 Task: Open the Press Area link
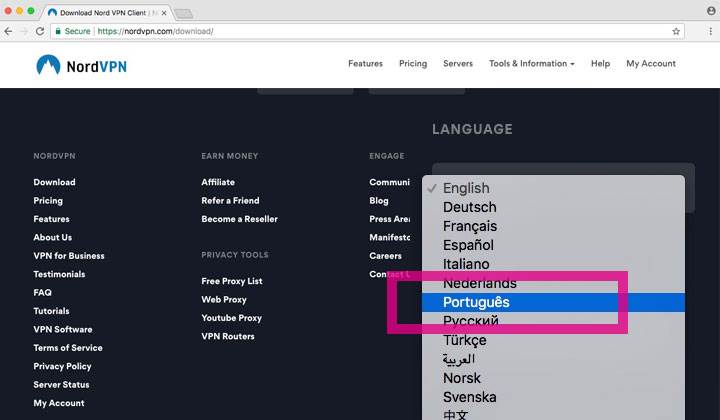click(389, 219)
